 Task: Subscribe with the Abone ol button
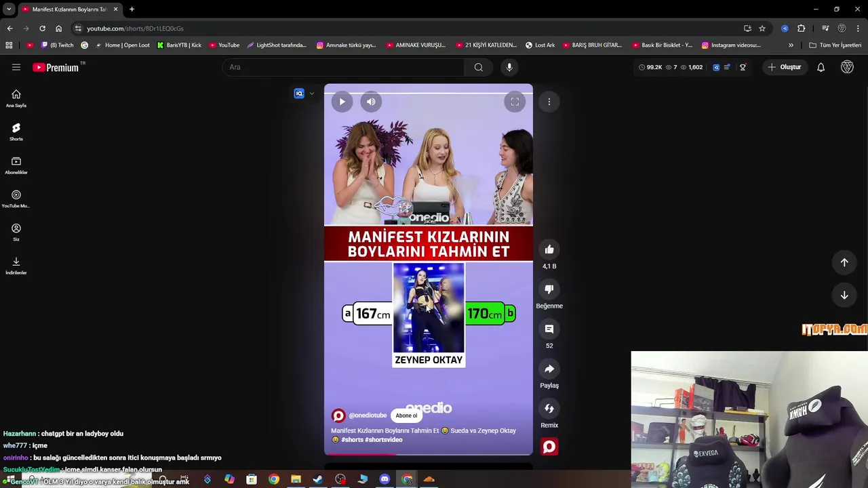(406, 415)
